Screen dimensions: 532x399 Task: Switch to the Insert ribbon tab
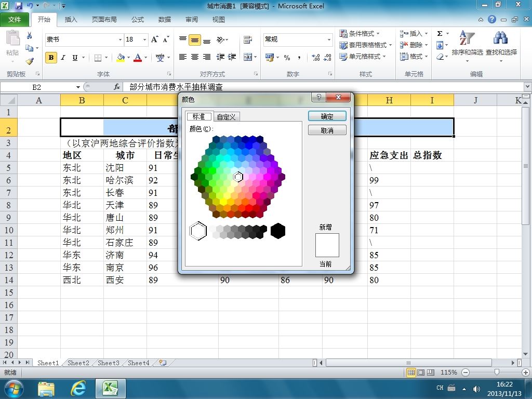point(71,20)
